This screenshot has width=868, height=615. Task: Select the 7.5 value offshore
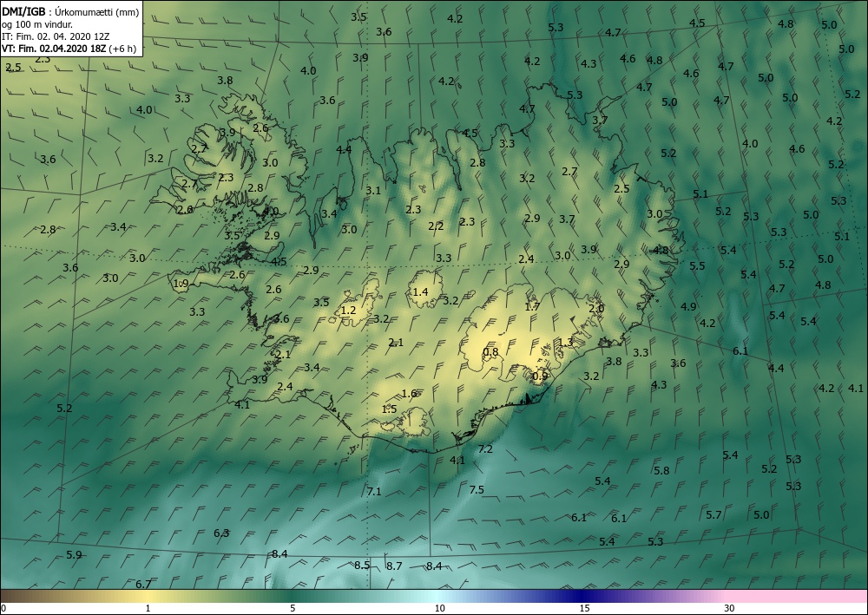[477, 489]
